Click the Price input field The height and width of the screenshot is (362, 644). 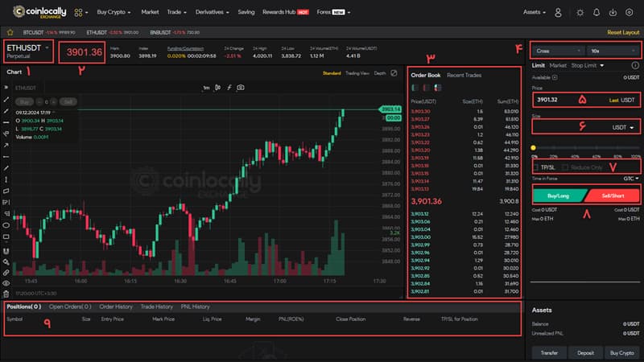pos(586,100)
